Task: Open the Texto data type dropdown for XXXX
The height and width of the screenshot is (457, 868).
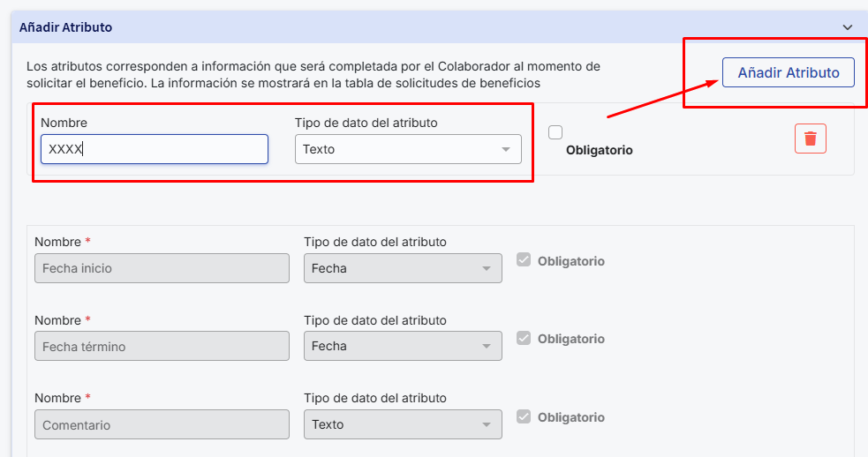Action: tap(408, 149)
